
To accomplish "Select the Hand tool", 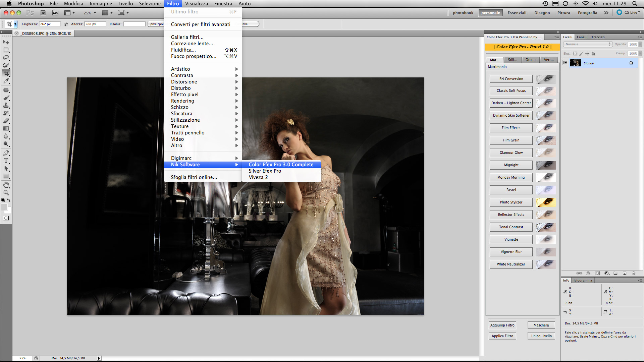I will point(6,185).
